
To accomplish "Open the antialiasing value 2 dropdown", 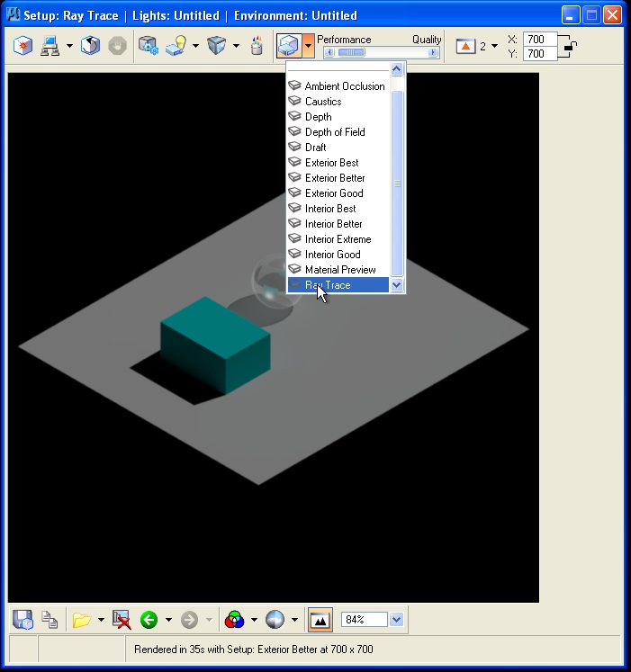I will 494,46.
